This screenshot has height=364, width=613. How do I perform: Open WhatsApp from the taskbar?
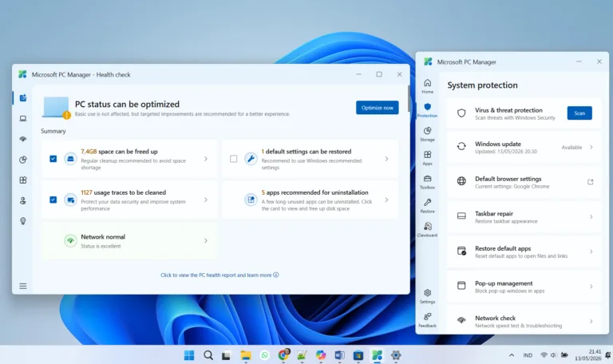pyautogui.click(x=265, y=355)
